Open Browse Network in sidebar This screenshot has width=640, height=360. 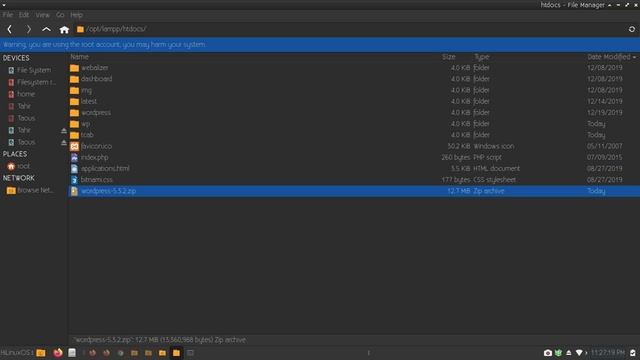[x=30, y=190]
